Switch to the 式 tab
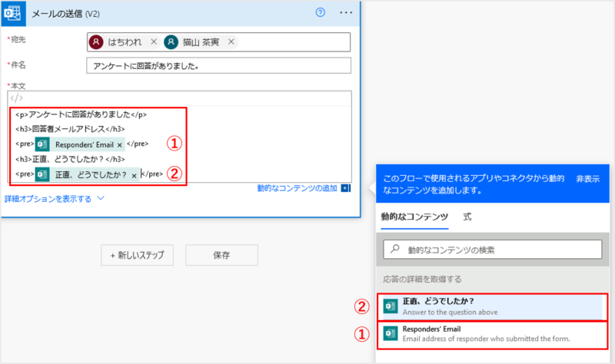This screenshot has width=615, height=364. [x=467, y=217]
